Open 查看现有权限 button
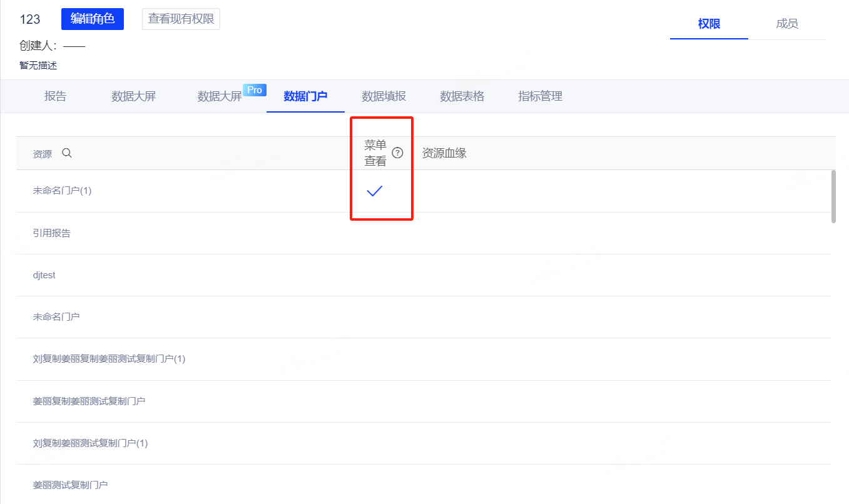849x504 pixels. coord(181,19)
